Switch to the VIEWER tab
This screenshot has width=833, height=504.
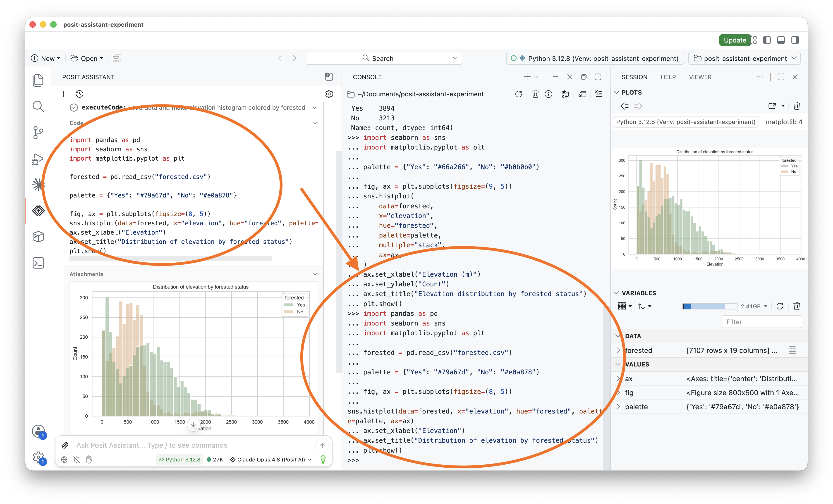(700, 77)
